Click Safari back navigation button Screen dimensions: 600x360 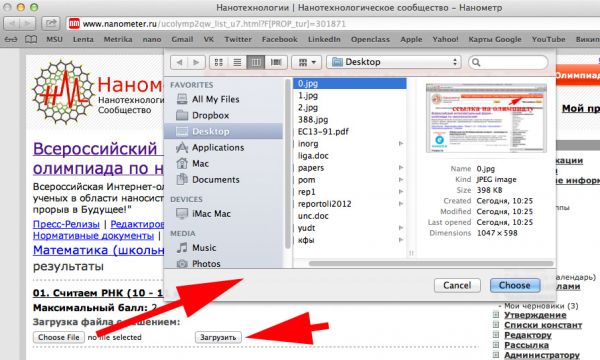click(12, 24)
